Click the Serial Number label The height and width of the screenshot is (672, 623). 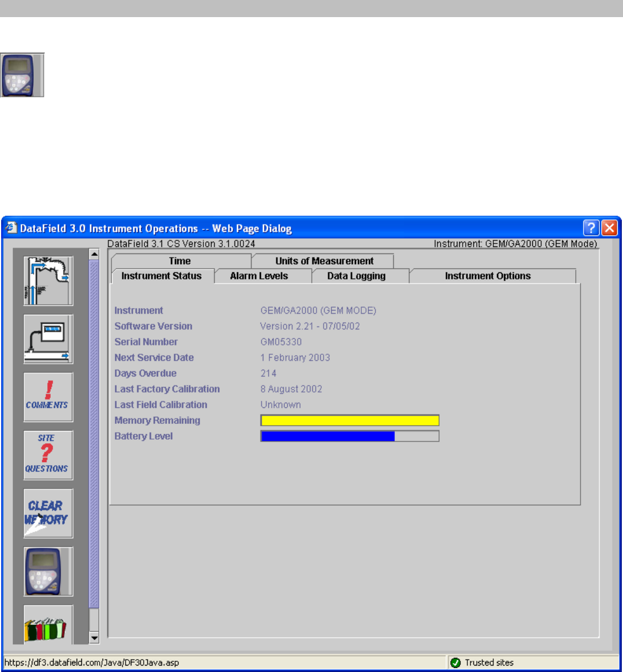pyautogui.click(x=146, y=342)
